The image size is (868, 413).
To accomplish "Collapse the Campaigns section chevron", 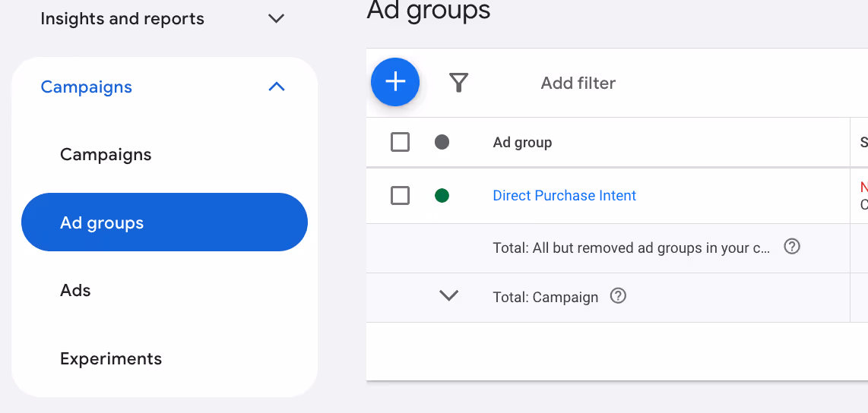I will (x=276, y=87).
